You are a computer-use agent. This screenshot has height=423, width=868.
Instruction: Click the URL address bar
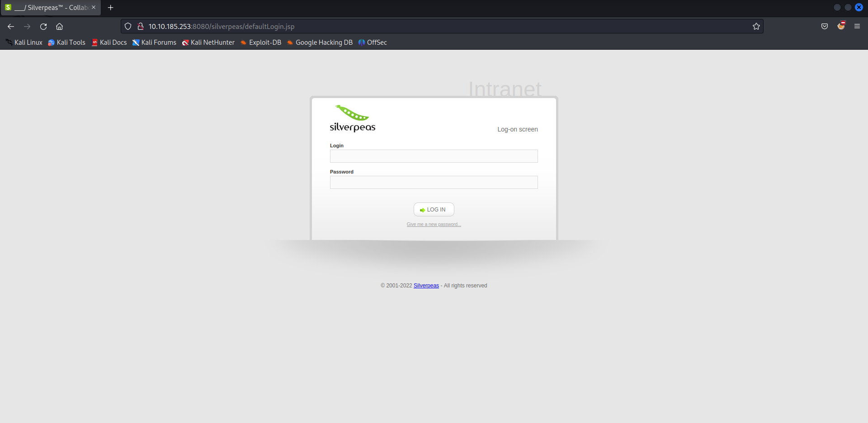[443, 27]
